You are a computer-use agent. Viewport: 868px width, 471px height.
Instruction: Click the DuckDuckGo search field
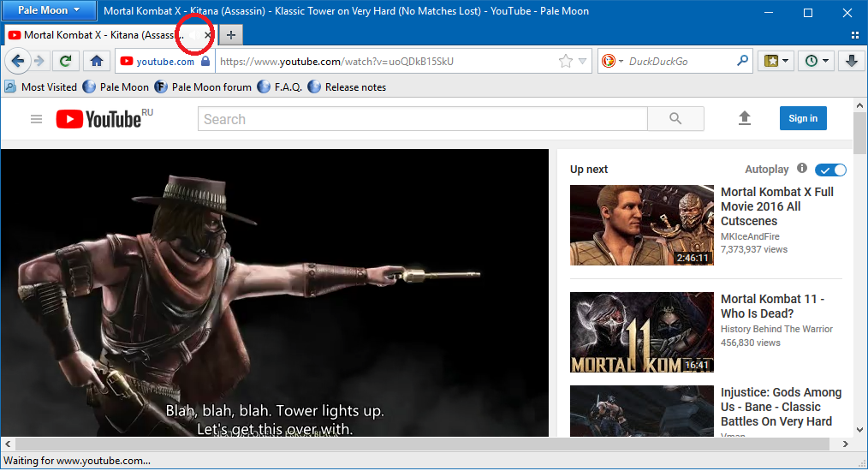tap(681, 61)
